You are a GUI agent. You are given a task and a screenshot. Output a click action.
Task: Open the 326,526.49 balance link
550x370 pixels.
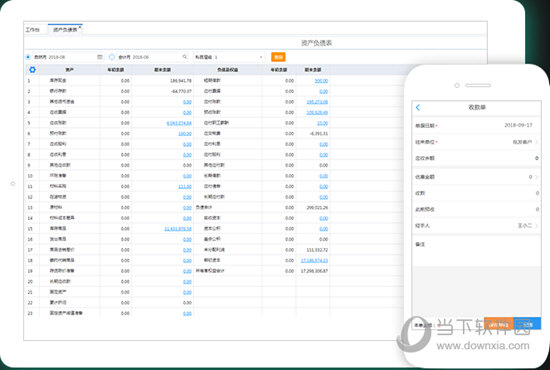click(x=317, y=113)
